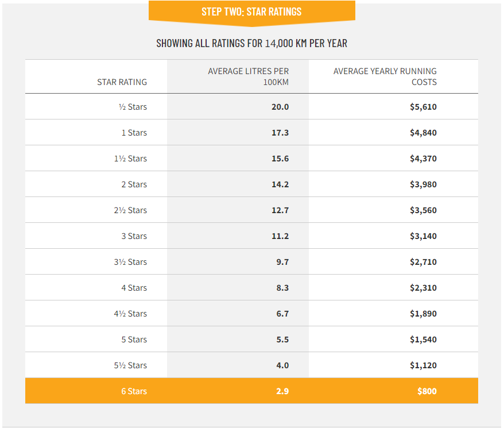The image size is (504, 428).
Task: Select the 2.9 litres value for 6 Stars
Action: 281,391
